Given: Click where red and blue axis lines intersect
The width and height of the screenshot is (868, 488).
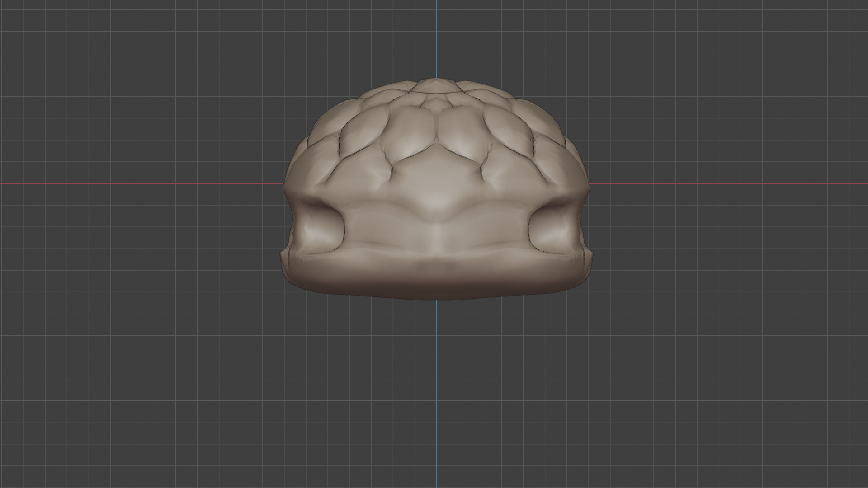Looking at the screenshot, I should point(436,183).
